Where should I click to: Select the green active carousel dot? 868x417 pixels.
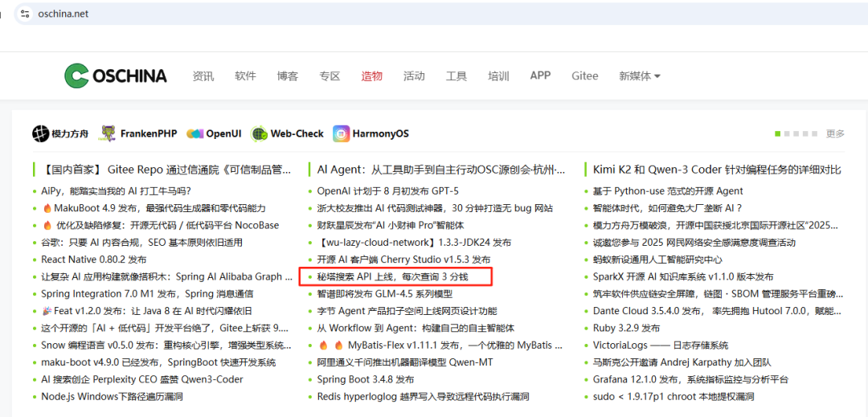(778, 134)
